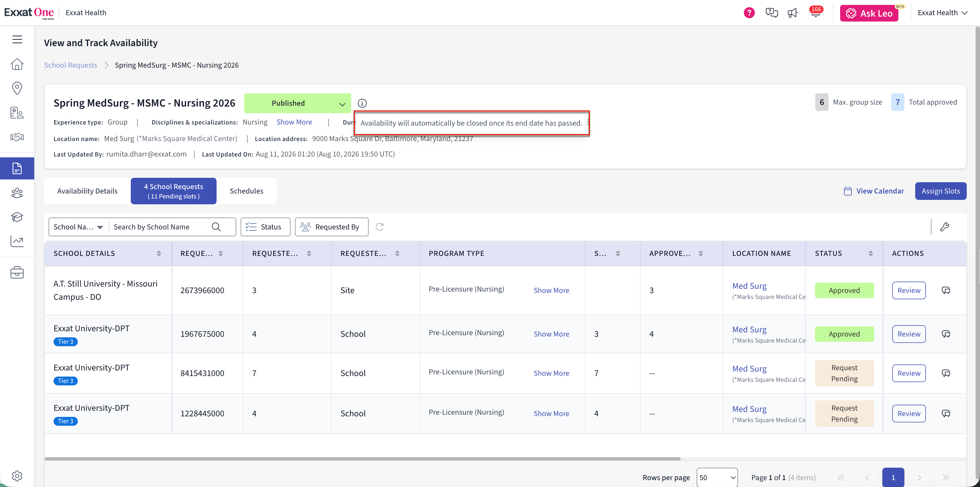
Task: Open comments for request 8415431000
Action: [x=946, y=373]
